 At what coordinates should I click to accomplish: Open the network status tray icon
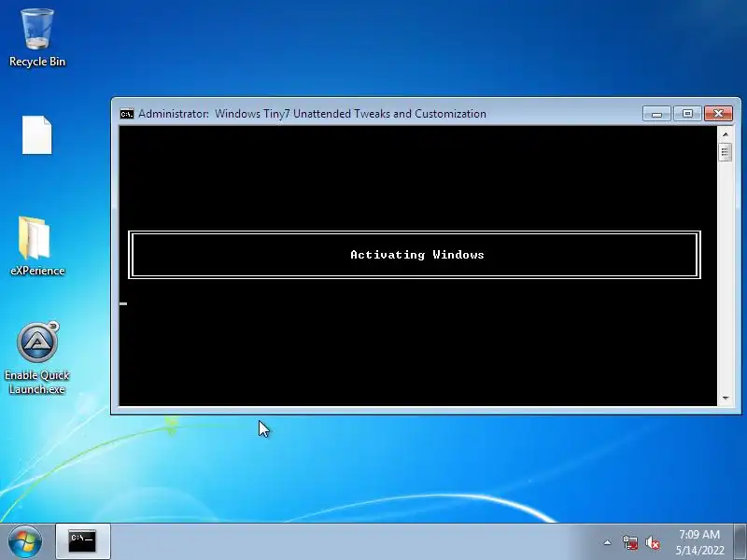click(629, 542)
